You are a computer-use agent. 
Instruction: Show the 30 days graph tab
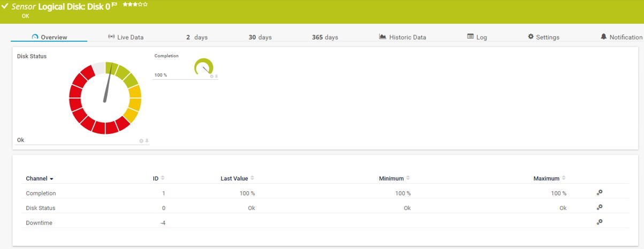260,37
